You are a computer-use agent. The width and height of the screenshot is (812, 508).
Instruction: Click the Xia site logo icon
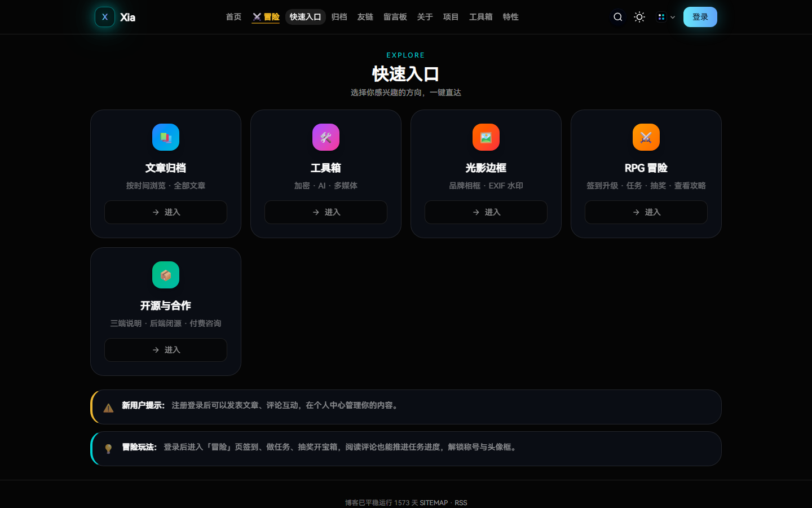pos(105,17)
